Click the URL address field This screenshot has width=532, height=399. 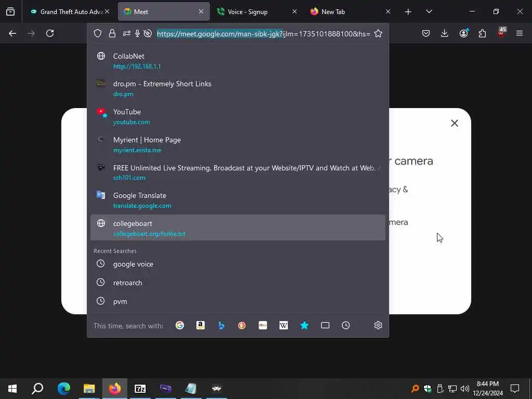point(263,34)
